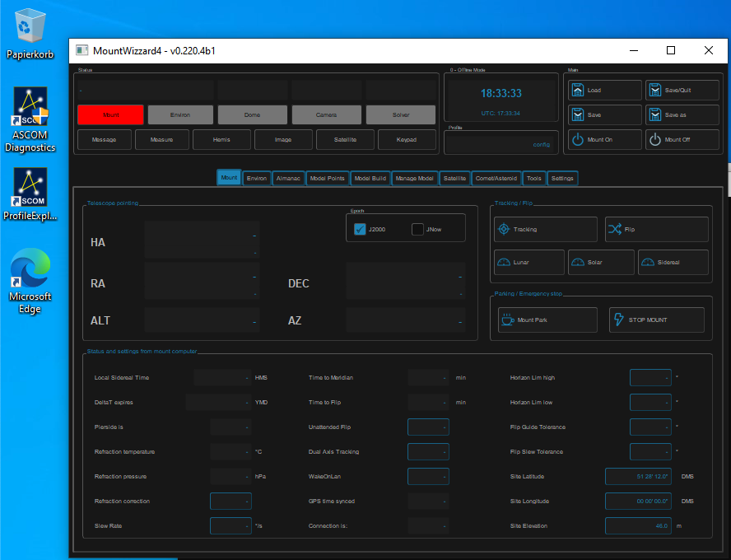The width and height of the screenshot is (731, 560).
Task: Open the Almanac tab
Action: 288,178
